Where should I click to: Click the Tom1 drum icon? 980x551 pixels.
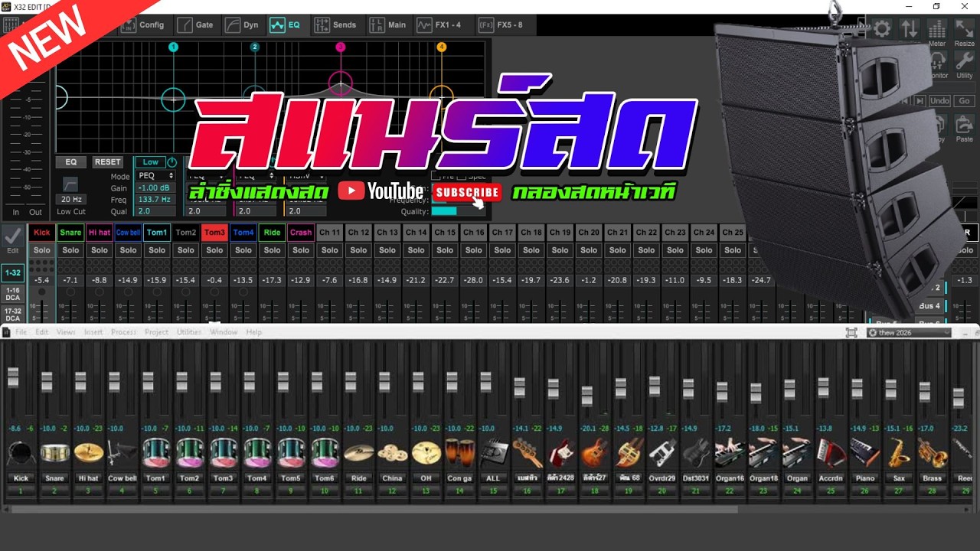(155, 453)
